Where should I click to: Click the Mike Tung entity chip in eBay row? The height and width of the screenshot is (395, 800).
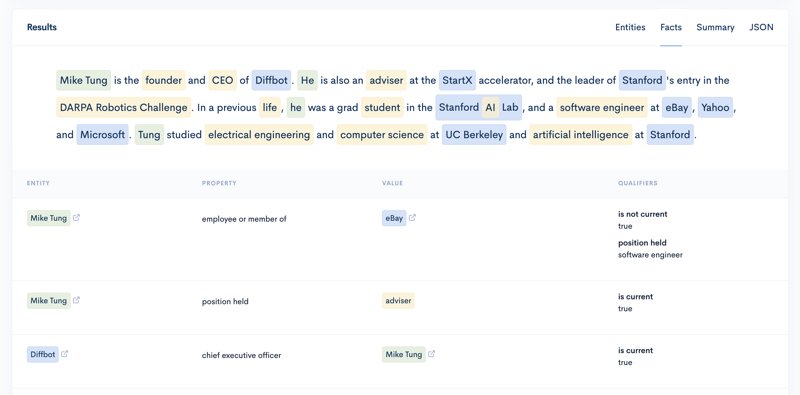coord(48,218)
